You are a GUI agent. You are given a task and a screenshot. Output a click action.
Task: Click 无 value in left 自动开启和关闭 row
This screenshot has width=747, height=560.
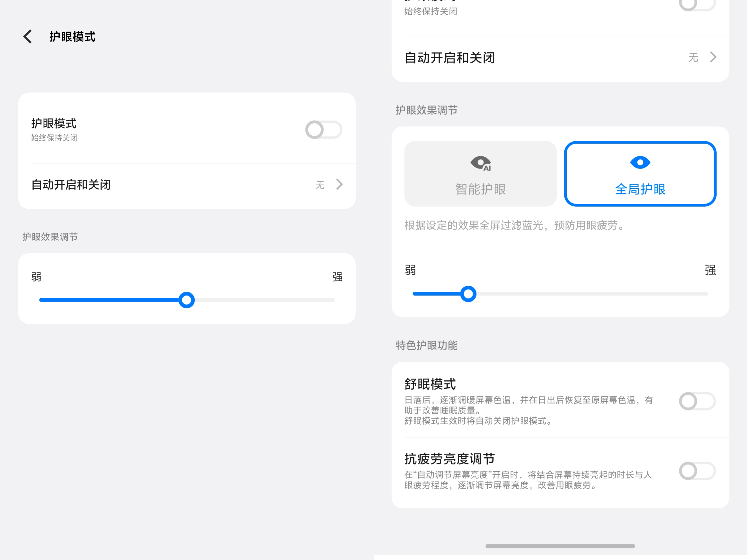(x=320, y=185)
